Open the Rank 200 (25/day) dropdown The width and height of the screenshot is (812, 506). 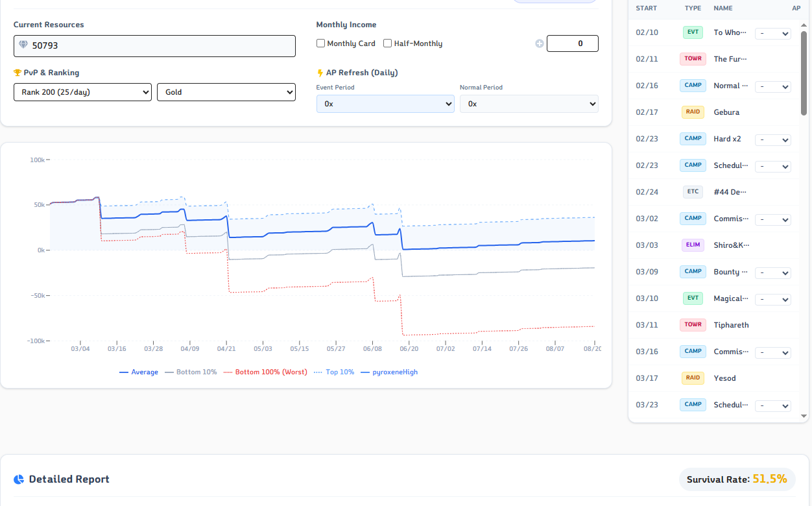pyautogui.click(x=82, y=92)
